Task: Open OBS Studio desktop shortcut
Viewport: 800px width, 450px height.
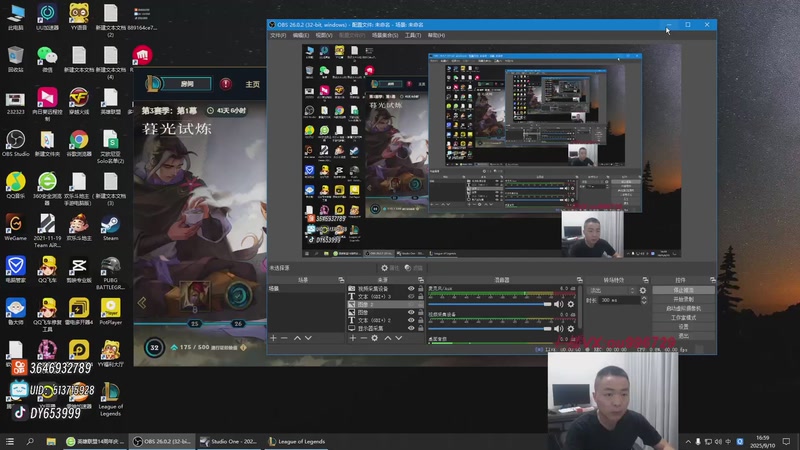Action: point(15,143)
